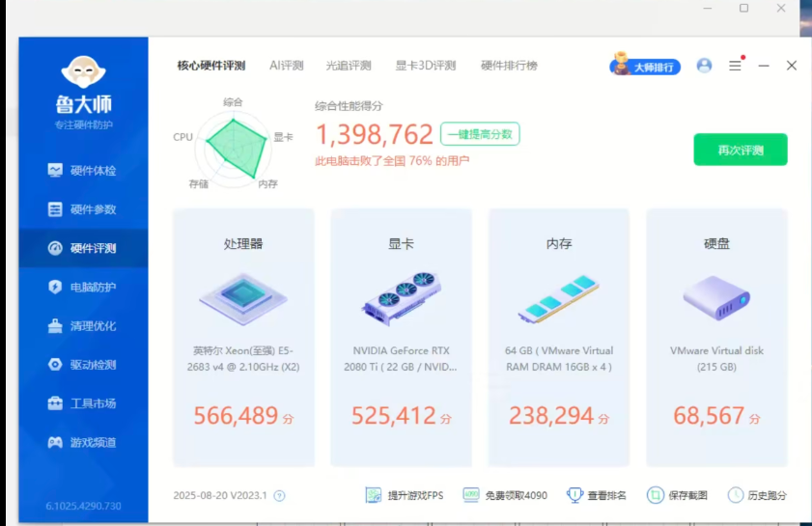This screenshot has height=526, width=812.
Task: Click VMware Virtual disk (215 GB) text
Action: 716,359
